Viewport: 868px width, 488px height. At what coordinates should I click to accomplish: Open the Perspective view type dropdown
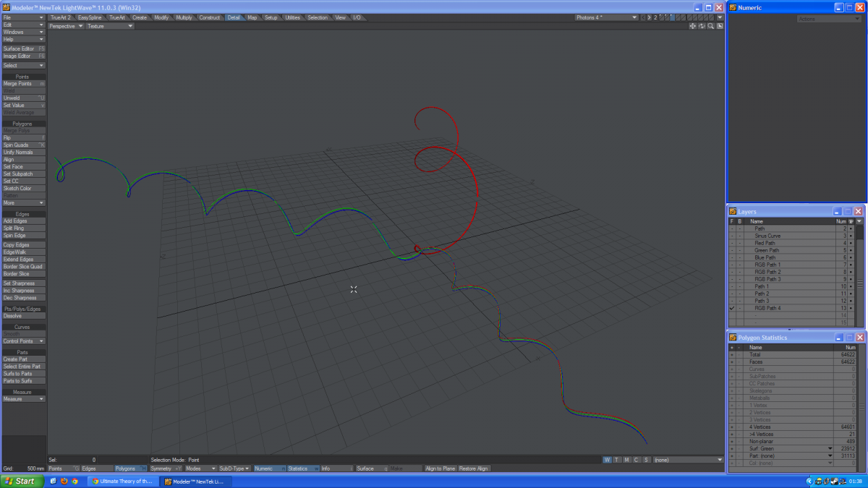66,26
